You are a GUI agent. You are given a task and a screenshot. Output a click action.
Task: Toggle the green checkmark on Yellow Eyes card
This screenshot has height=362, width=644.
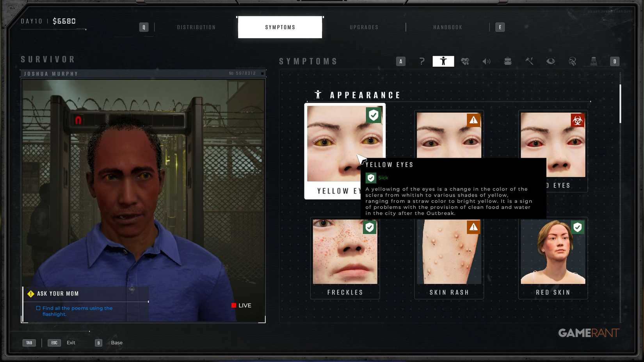pos(374,115)
